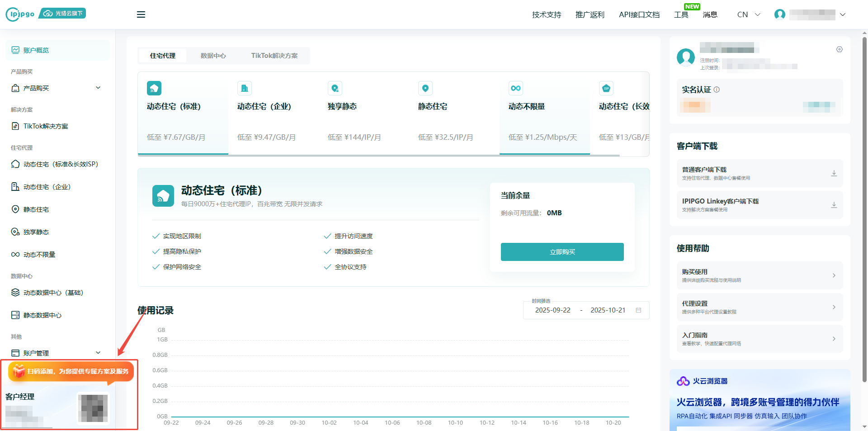Click the hamburger menu collapse icon
Image resolution: width=868 pixels, height=431 pixels.
(x=141, y=14)
